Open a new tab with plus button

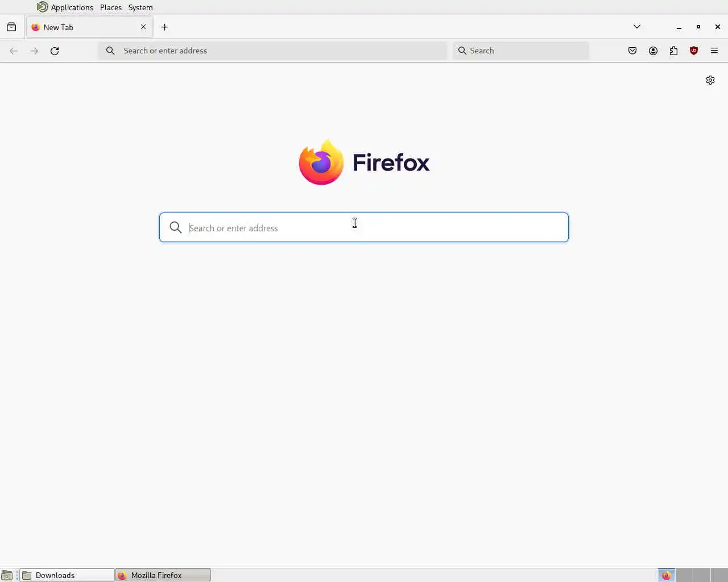click(164, 27)
